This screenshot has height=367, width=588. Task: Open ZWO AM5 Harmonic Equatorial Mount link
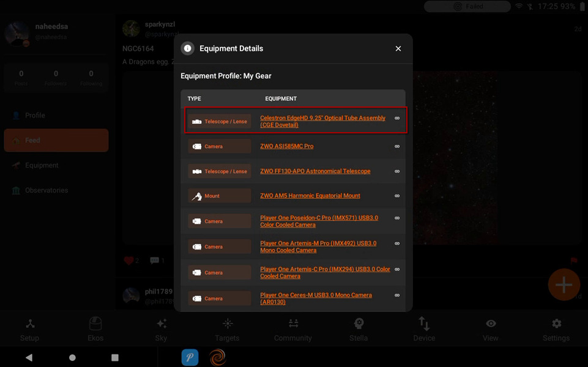[310, 196]
